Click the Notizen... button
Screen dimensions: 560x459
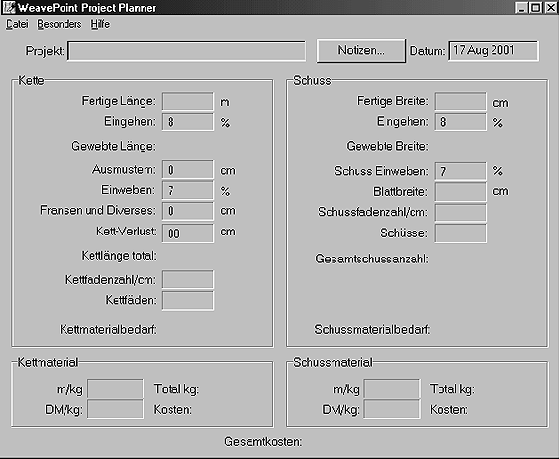tap(361, 51)
